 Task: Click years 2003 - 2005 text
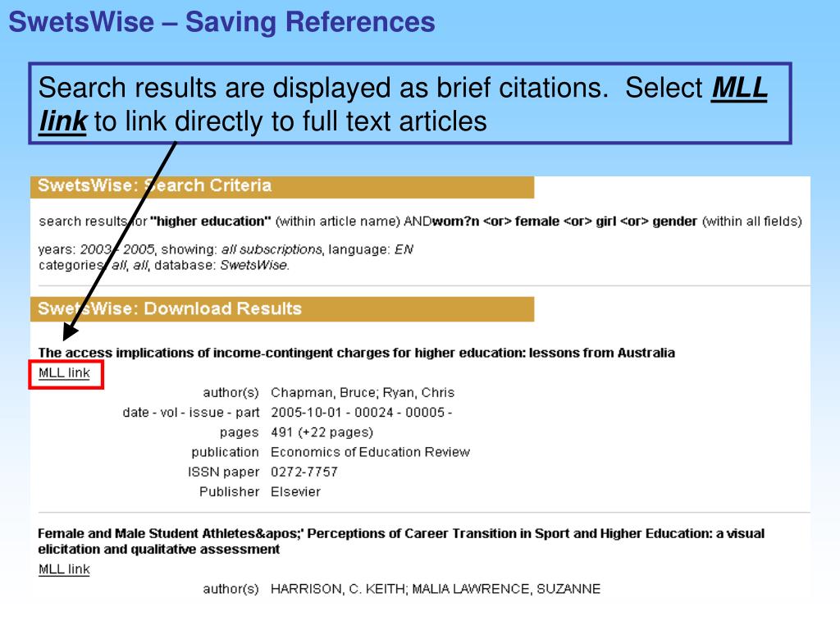coord(97,249)
